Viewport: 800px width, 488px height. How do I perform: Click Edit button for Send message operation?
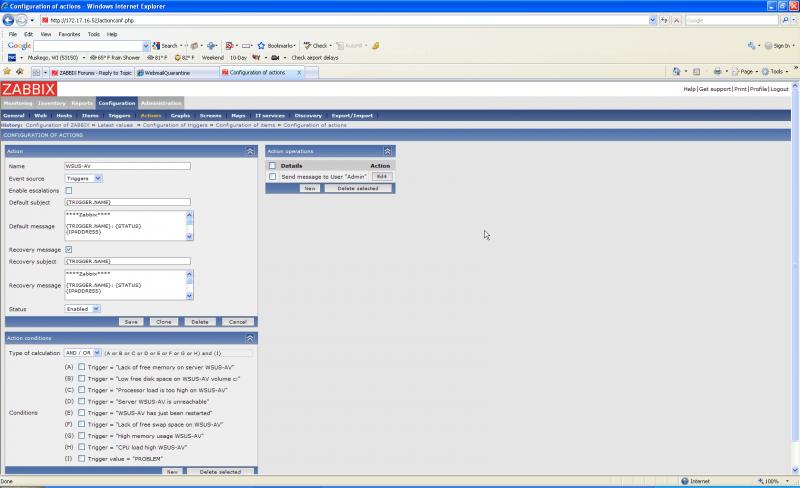coord(382,177)
